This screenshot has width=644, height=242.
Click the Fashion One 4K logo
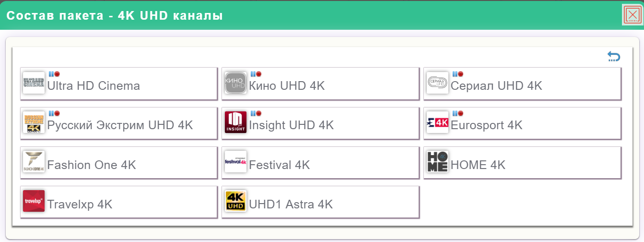(x=34, y=162)
